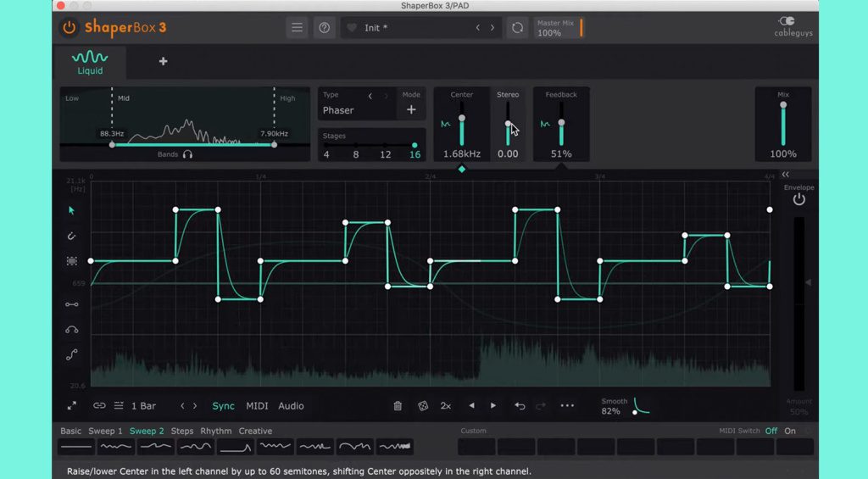This screenshot has height=479, width=868.
Task: Click the 2x wave doubling button
Action: [x=446, y=406]
